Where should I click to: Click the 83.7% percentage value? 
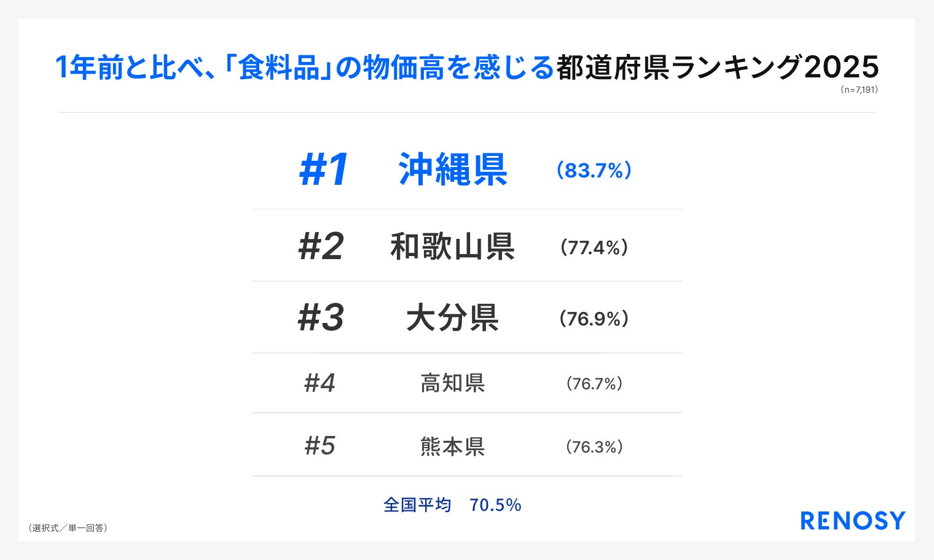tap(594, 171)
